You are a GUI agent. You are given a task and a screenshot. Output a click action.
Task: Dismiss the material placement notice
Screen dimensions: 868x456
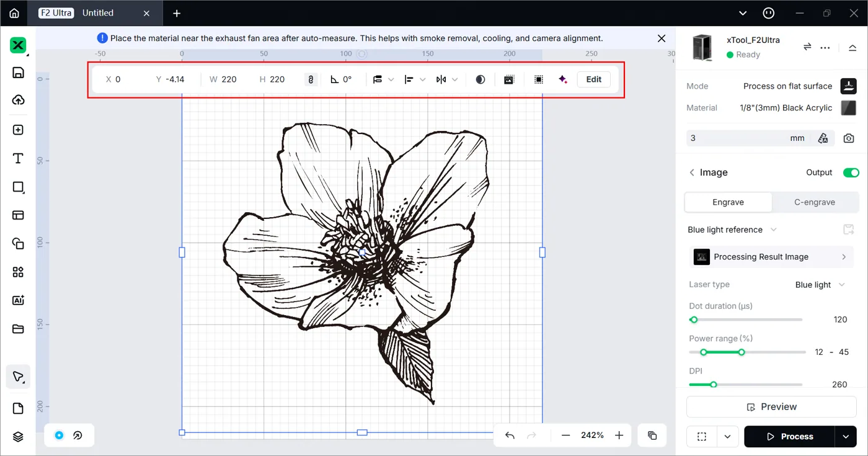tap(662, 38)
